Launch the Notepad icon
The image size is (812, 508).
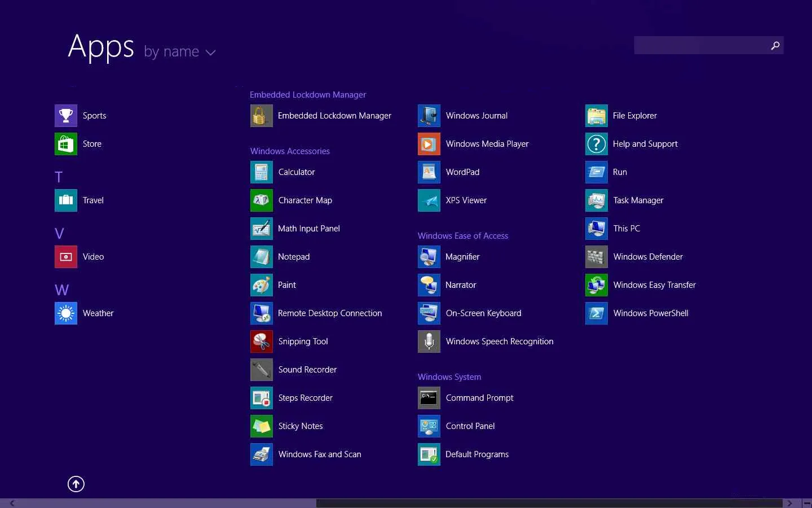(262, 257)
